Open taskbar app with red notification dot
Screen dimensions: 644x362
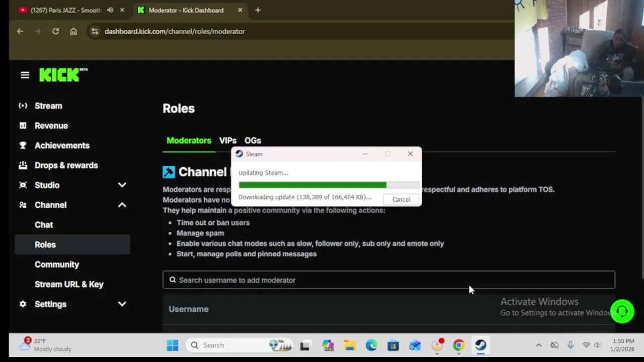437,345
